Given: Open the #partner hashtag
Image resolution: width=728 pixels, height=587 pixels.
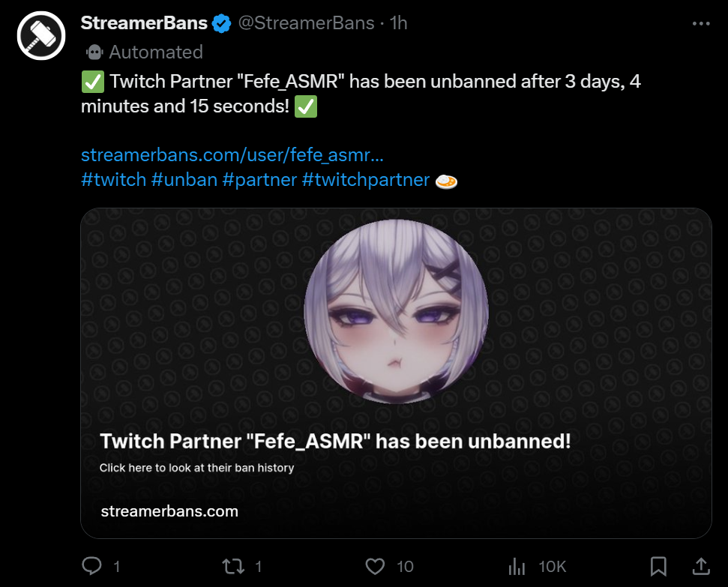Looking at the screenshot, I should (x=259, y=180).
